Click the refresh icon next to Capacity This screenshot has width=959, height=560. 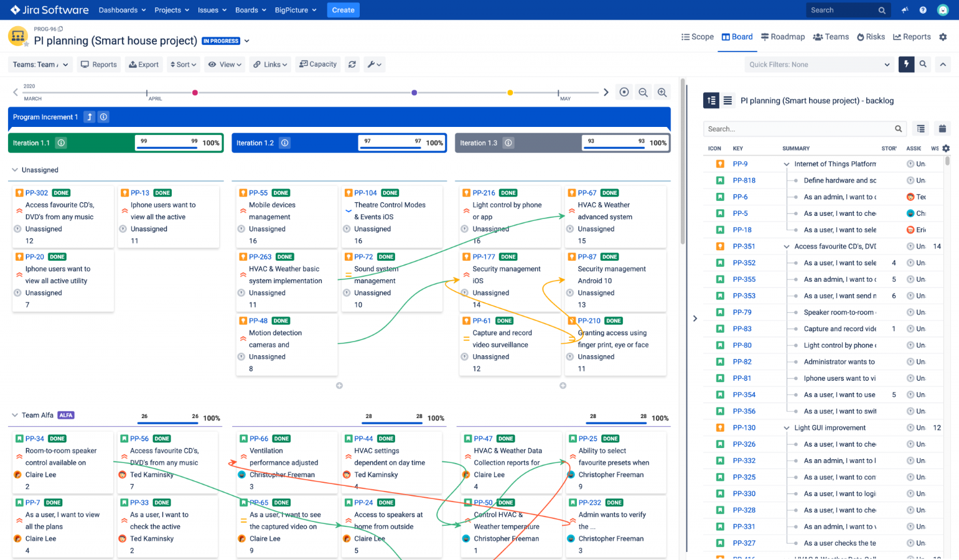coord(352,64)
